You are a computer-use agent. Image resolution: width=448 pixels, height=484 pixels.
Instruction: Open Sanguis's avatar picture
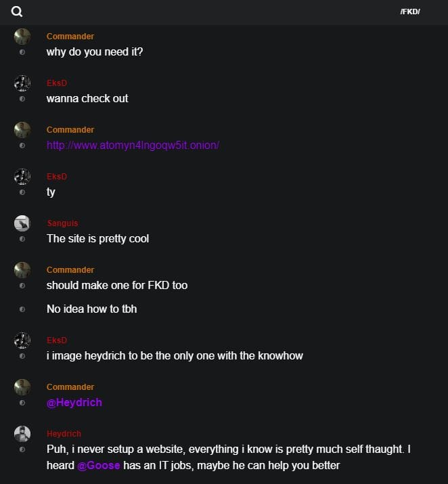click(x=22, y=223)
